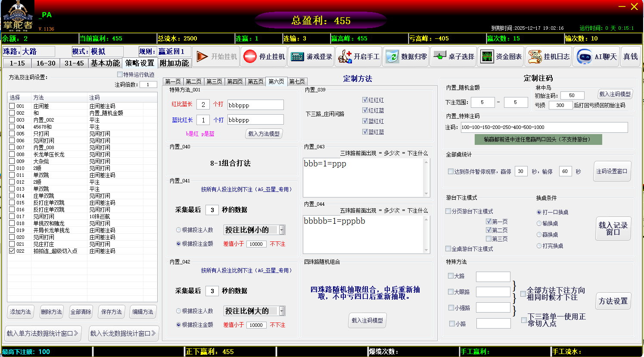Check the box for method 001 庄闲差
Viewport: 644px width, 357px height.
click(x=12, y=106)
